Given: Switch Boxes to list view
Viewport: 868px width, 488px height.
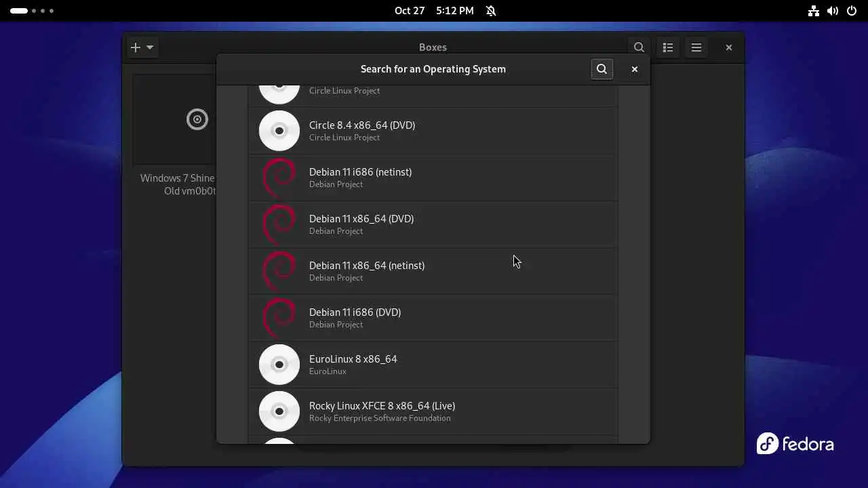Looking at the screenshot, I should [668, 47].
